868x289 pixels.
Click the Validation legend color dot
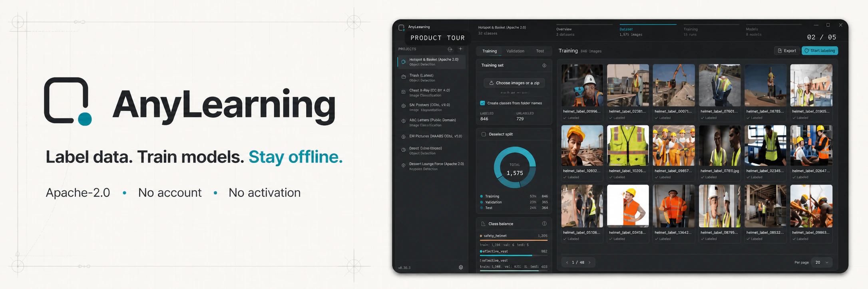(481, 202)
